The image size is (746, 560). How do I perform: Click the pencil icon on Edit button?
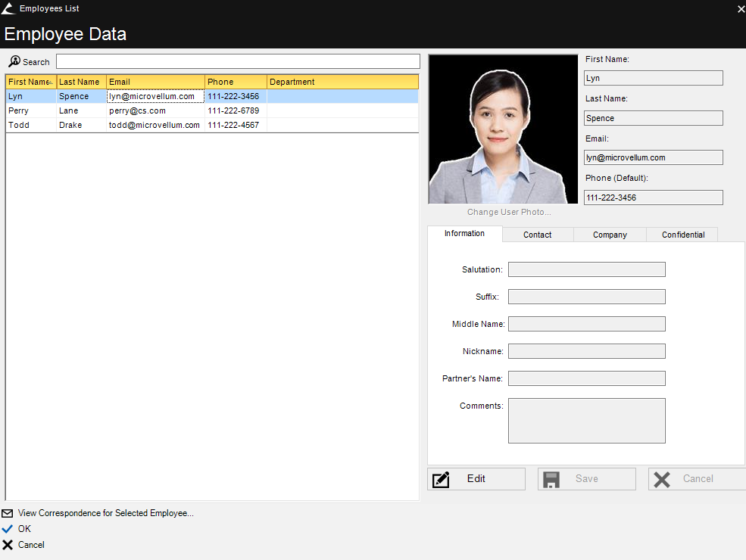[x=441, y=479]
